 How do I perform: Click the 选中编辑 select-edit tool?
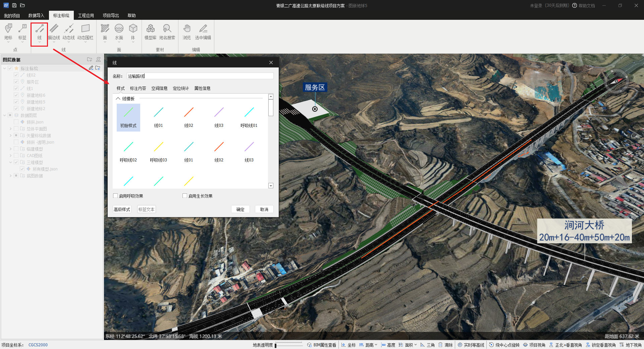[x=203, y=32]
